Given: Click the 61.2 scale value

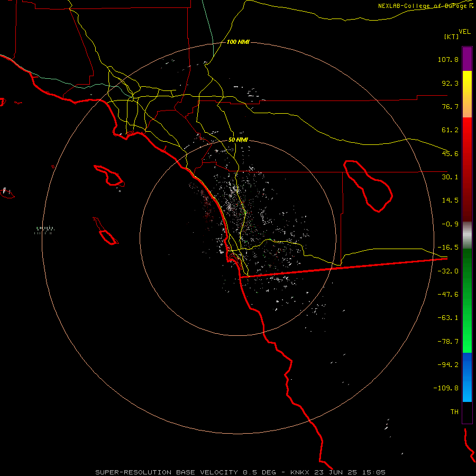Looking at the screenshot, I should [x=450, y=130].
